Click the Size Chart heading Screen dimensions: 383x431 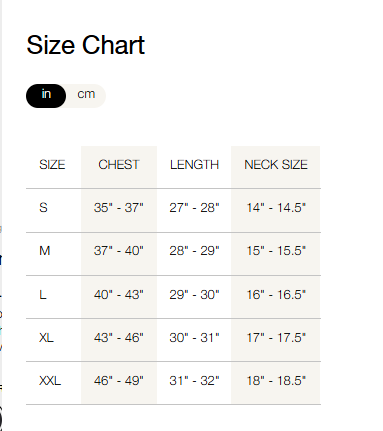point(86,45)
